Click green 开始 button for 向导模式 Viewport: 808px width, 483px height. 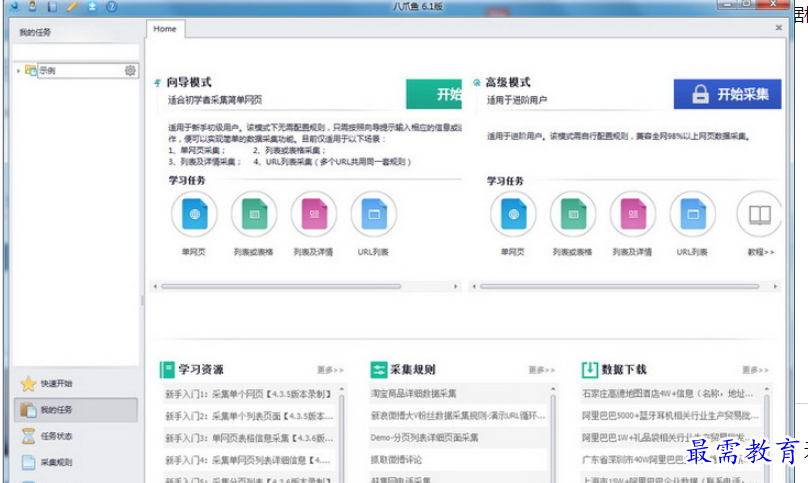434,94
